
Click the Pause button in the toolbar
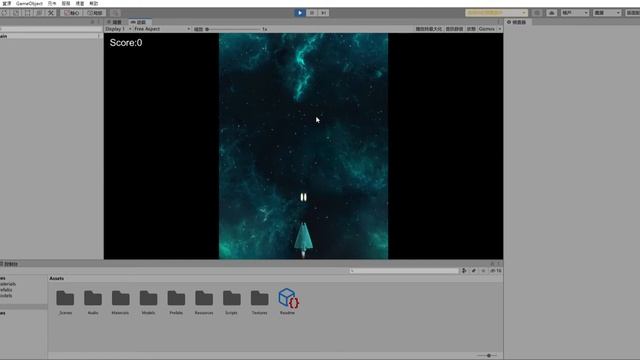[312, 13]
